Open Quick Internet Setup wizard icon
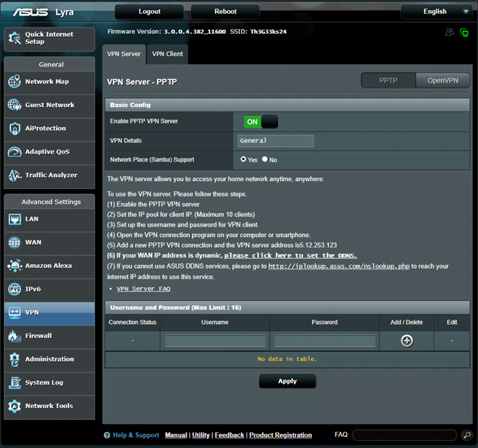The width and height of the screenshot is (478, 448). (x=14, y=38)
